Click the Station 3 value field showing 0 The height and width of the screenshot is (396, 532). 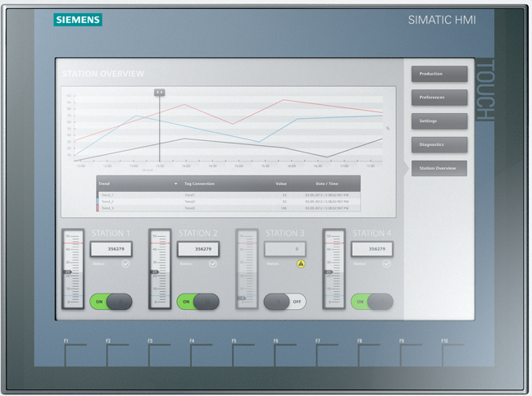[284, 248]
